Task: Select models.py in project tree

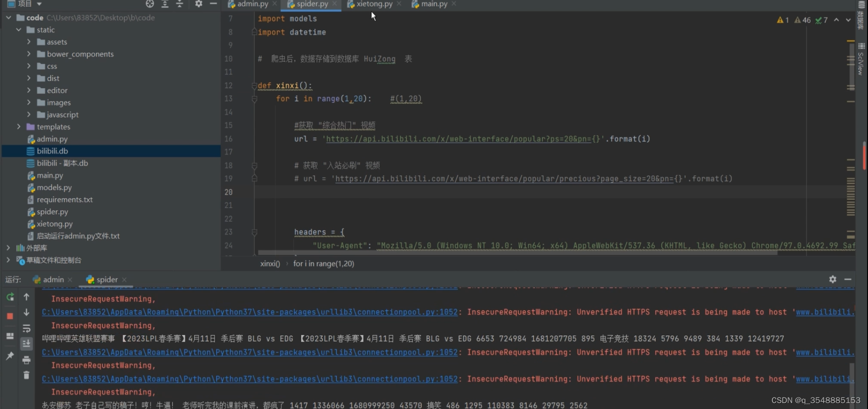Action: pos(54,187)
